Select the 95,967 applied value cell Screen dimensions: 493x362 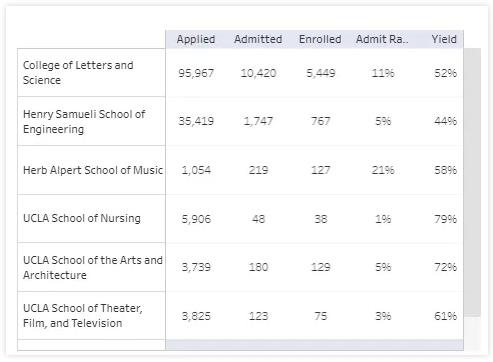coord(196,73)
